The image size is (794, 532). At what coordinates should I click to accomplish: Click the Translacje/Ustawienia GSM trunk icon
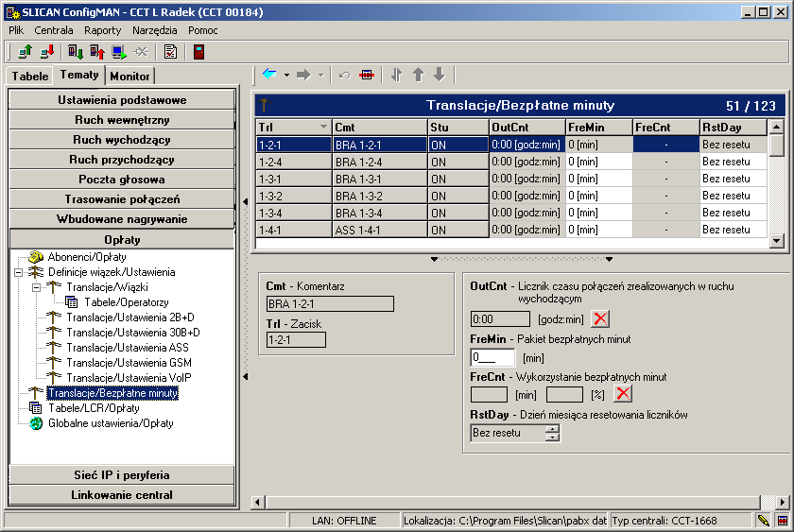pos(54,363)
